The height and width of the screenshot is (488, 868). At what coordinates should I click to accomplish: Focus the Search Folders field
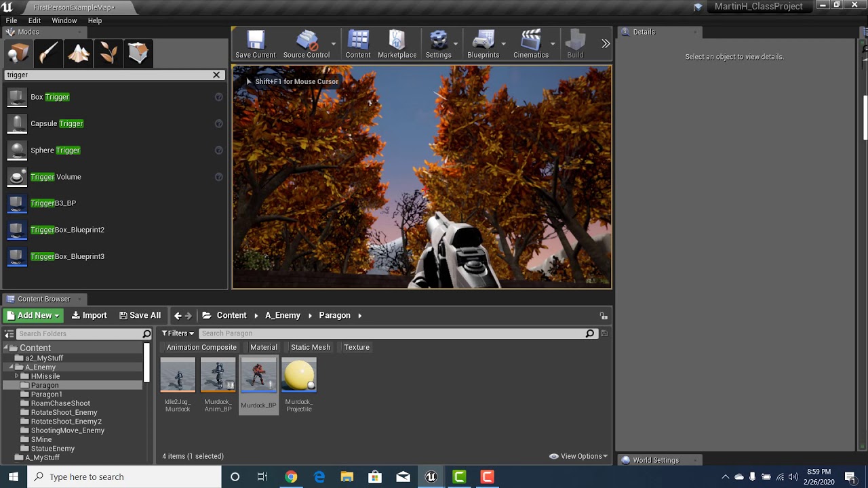click(x=84, y=333)
